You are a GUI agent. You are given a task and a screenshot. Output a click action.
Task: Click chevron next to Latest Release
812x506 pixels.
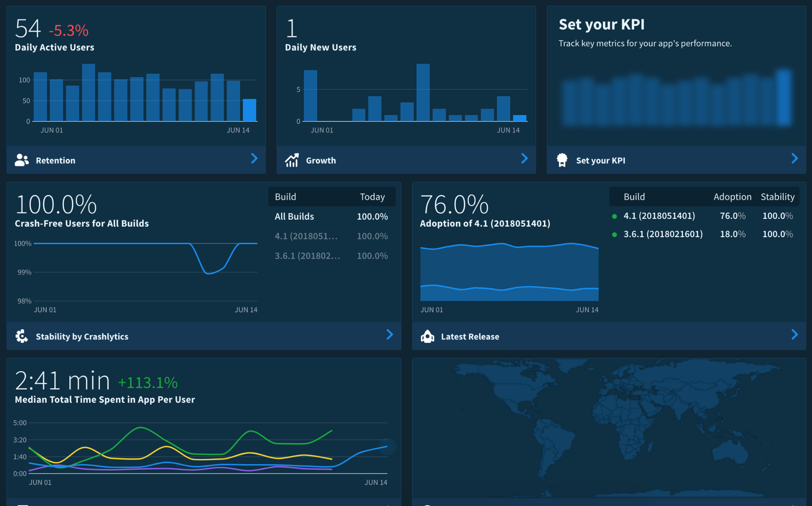[x=795, y=335]
